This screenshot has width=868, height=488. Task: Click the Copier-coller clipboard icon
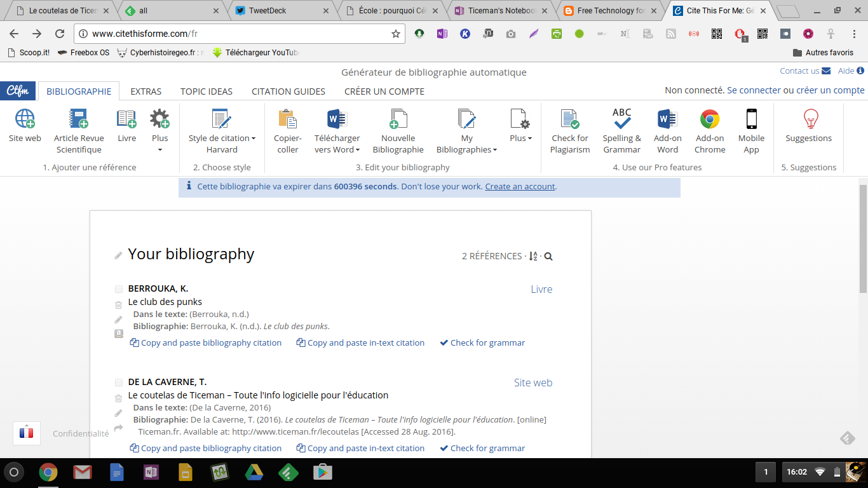[288, 119]
